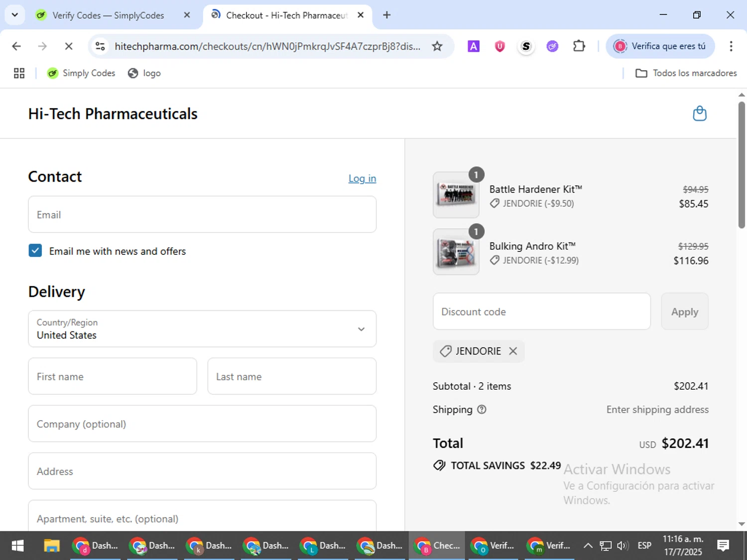Focus the Discount code field

(542, 312)
